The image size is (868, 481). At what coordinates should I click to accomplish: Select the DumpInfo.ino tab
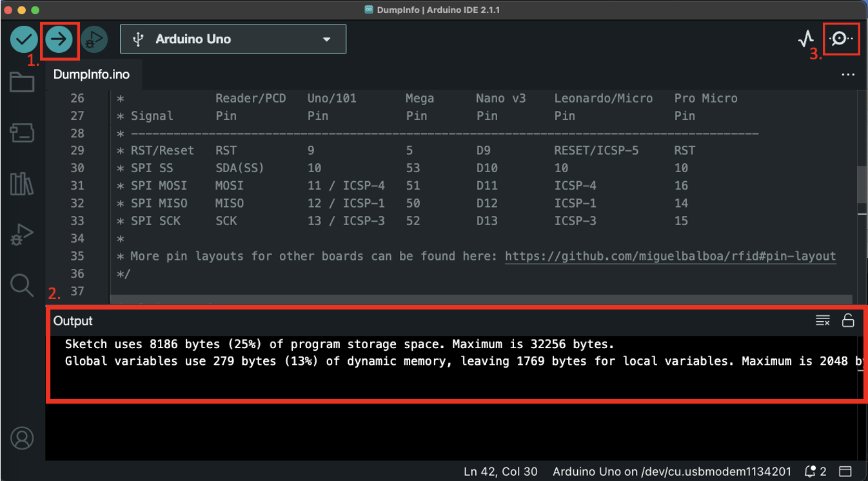[x=92, y=75]
